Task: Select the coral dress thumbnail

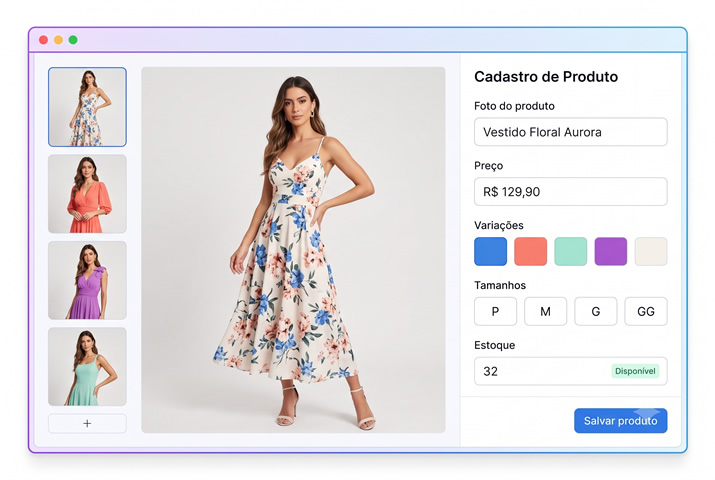Action: (x=87, y=194)
